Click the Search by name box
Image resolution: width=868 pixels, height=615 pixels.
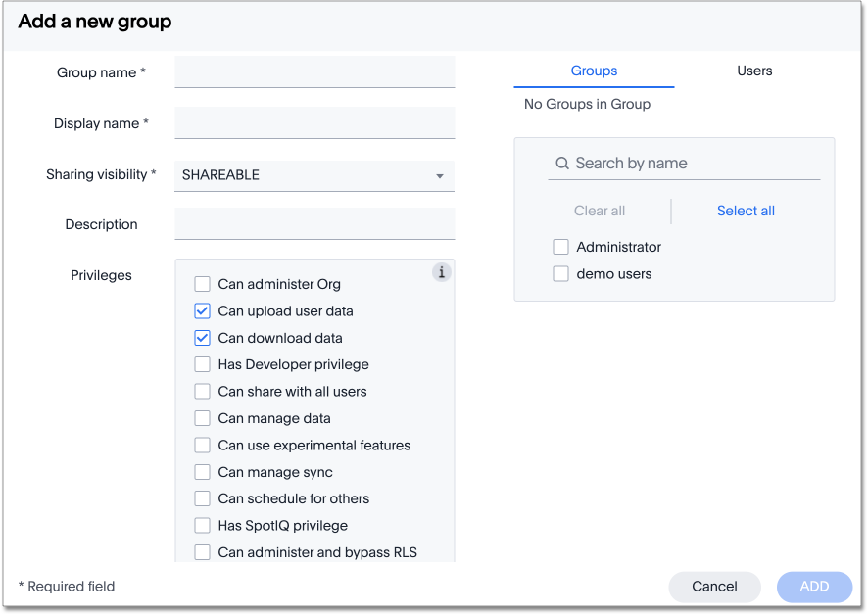tap(696, 164)
